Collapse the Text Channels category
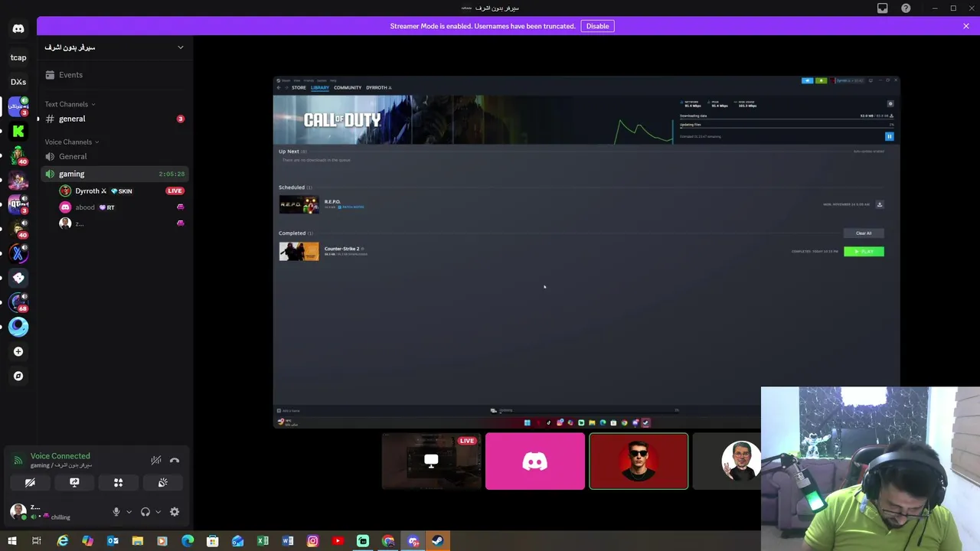The height and width of the screenshot is (551, 980). click(70, 104)
